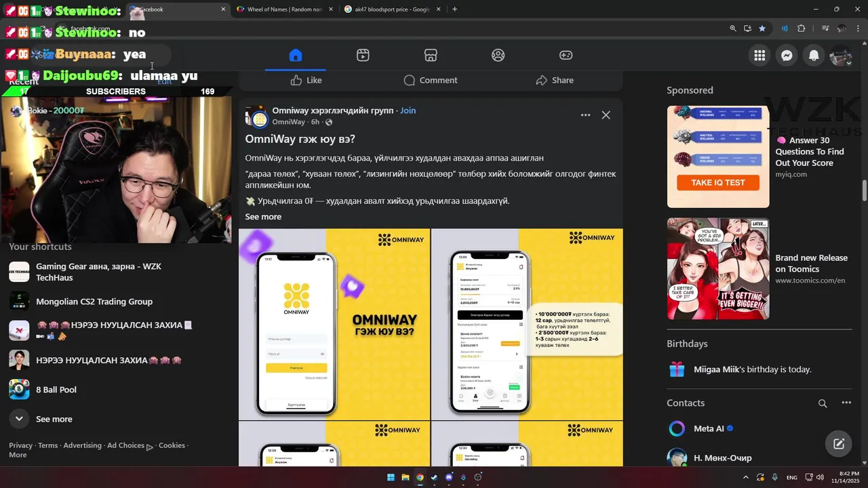Viewport: 868px width, 488px height.
Task: Expand the post text with See more
Action: point(263,217)
